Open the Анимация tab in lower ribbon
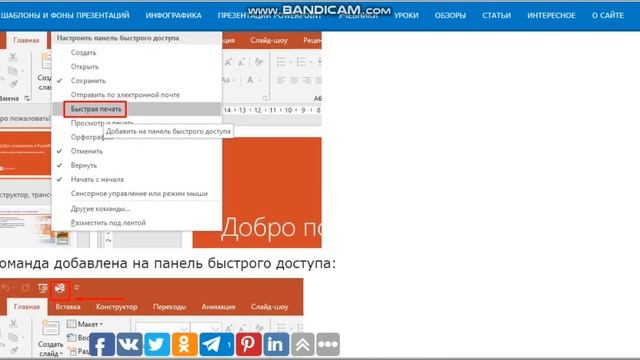640x360 pixels. click(218, 307)
